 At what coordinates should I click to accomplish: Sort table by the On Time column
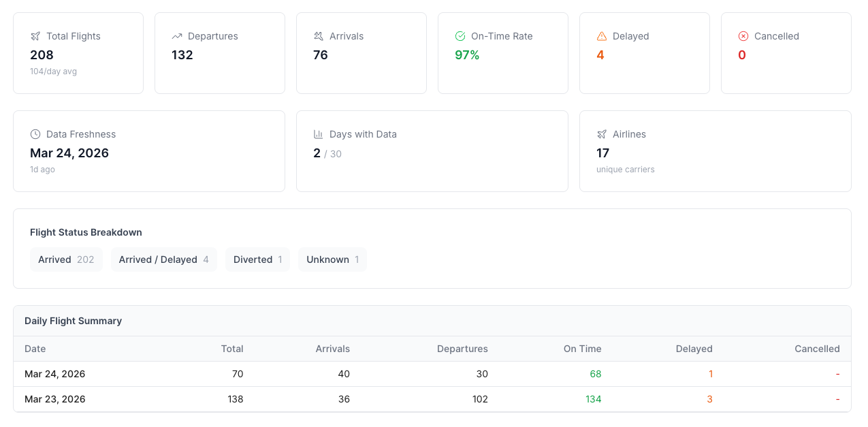click(x=582, y=349)
